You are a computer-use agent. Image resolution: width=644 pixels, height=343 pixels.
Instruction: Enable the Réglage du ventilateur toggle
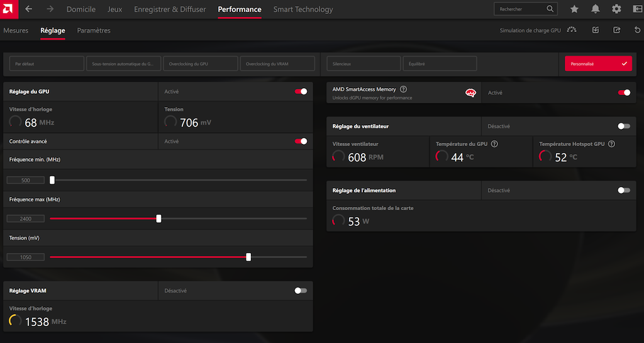coord(624,126)
